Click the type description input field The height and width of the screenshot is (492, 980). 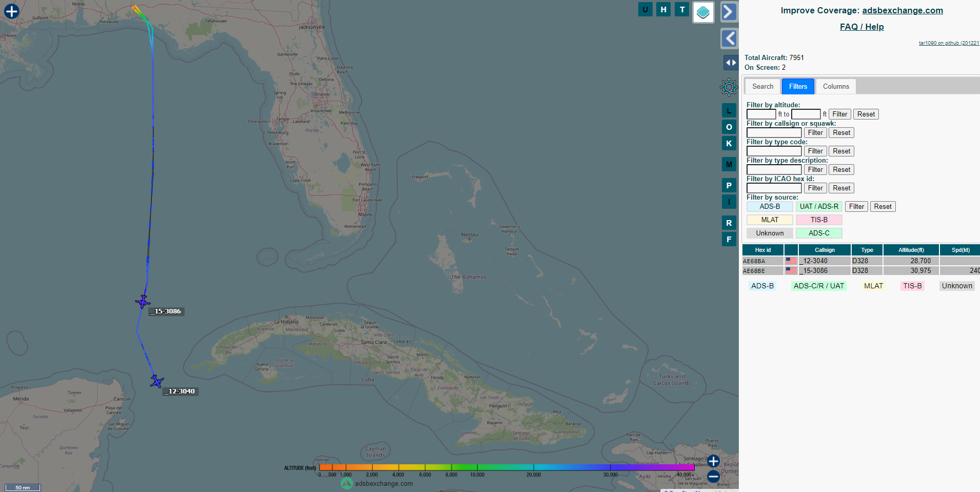coord(774,169)
